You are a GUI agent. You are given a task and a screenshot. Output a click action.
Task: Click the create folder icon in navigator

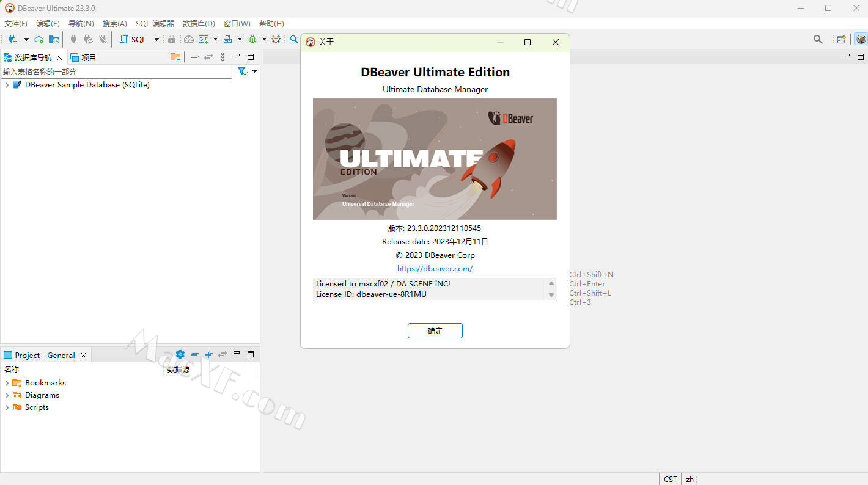coord(175,57)
